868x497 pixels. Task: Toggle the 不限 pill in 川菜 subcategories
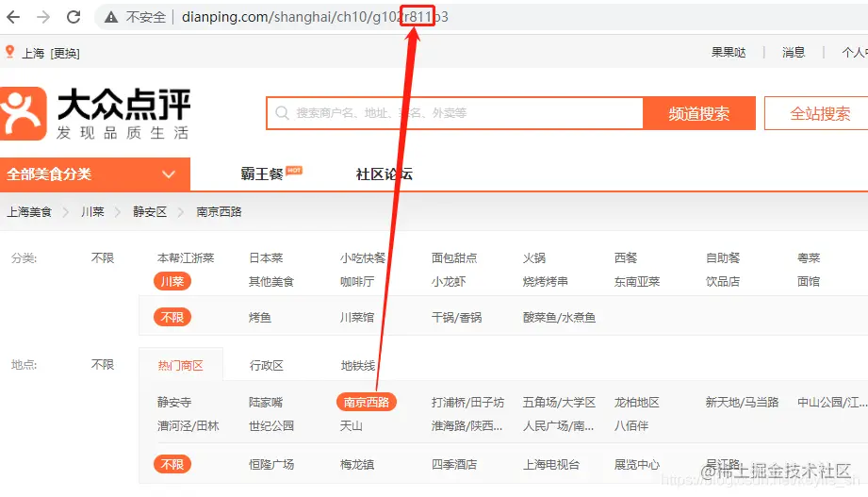click(172, 318)
